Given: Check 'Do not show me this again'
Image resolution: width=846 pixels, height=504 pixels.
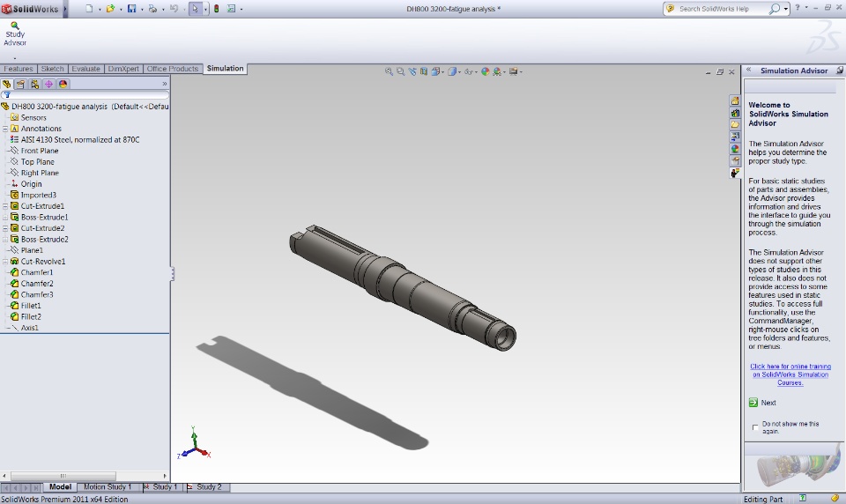Looking at the screenshot, I should pos(755,427).
